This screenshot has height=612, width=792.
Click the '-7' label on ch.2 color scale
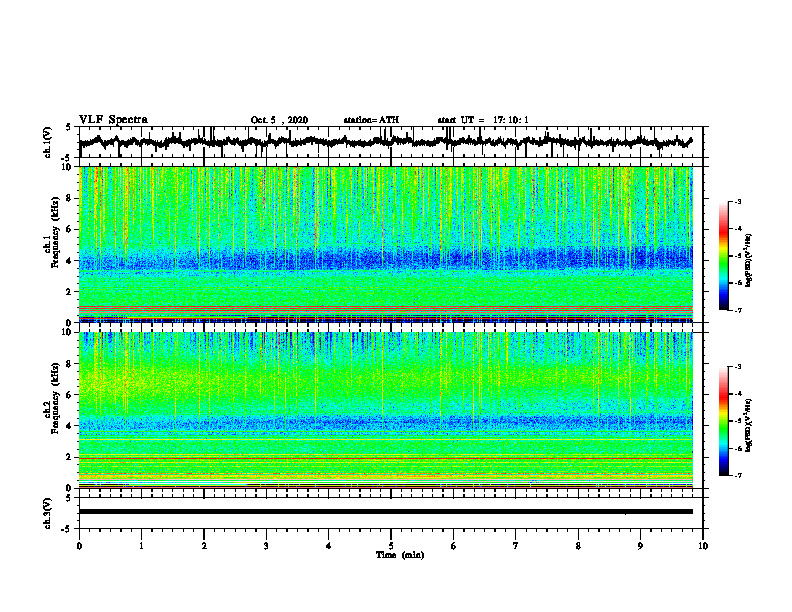coord(737,475)
